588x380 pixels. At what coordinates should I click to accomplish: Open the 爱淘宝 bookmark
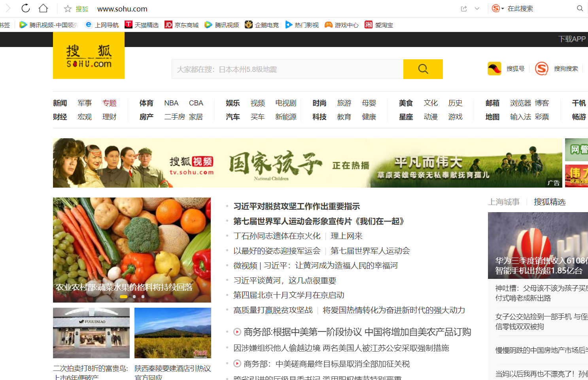(x=379, y=25)
